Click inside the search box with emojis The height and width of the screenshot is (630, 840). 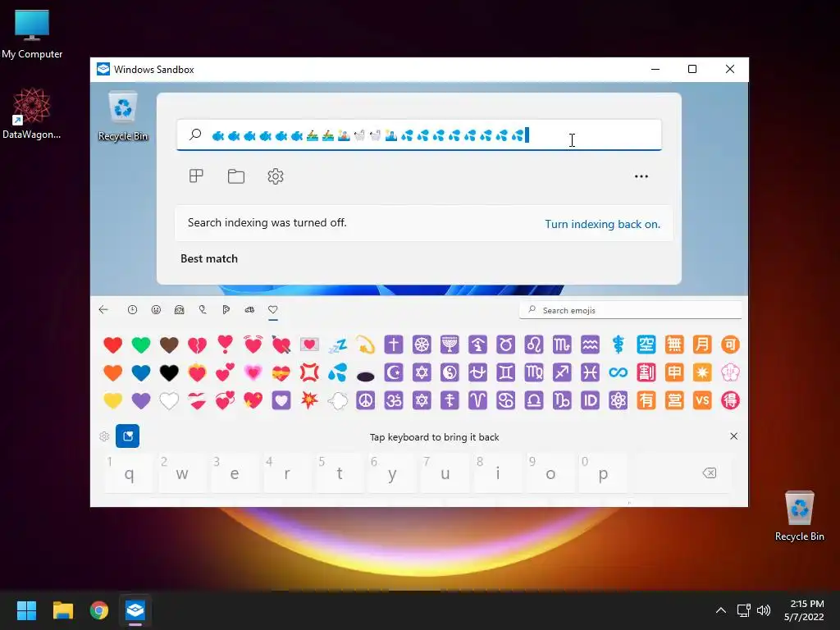pos(419,135)
